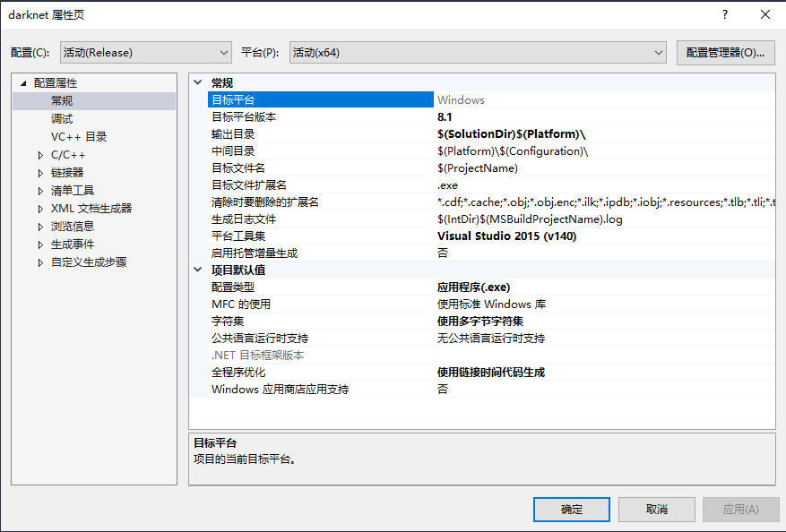The image size is (786, 532).
Task: Click the 确定 button
Action: [x=571, y=509]
